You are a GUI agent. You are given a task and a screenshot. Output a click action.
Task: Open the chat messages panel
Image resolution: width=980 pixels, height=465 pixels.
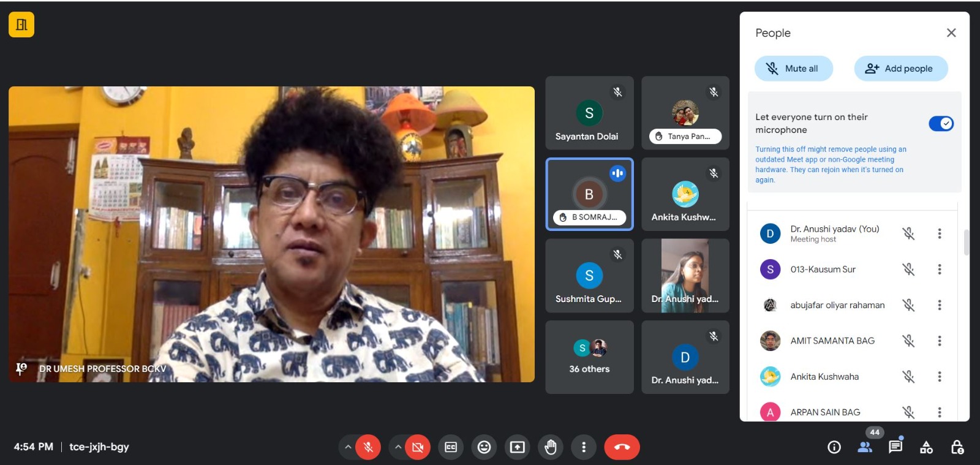tap(895, 447)
